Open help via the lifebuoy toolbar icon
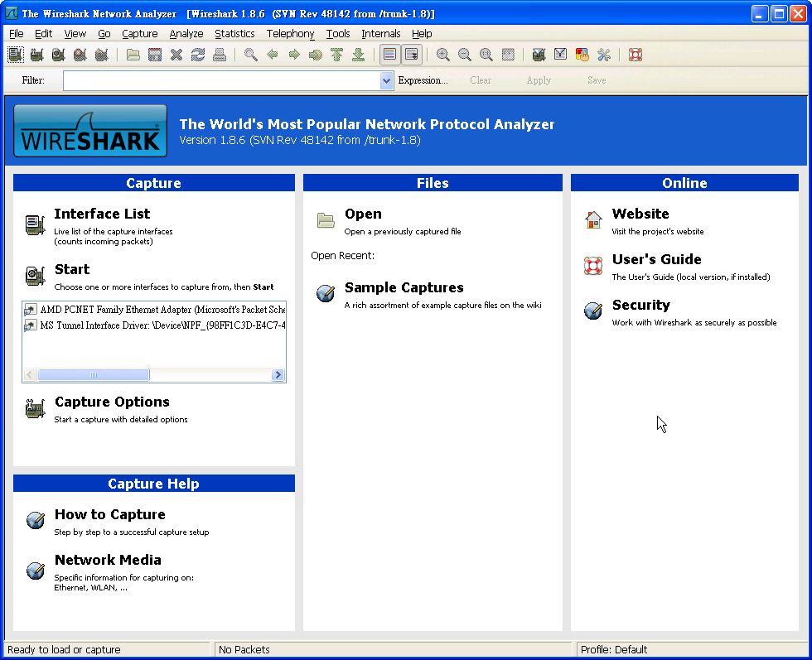The height and width of the screenshot is (660, 812). (x=636, y=55)
